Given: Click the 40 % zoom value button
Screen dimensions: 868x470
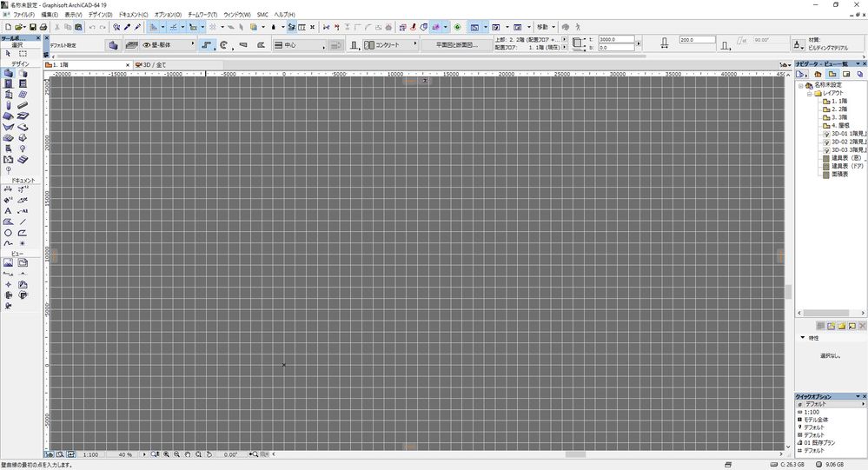Looking at the screenshot, I should point(126,454).
